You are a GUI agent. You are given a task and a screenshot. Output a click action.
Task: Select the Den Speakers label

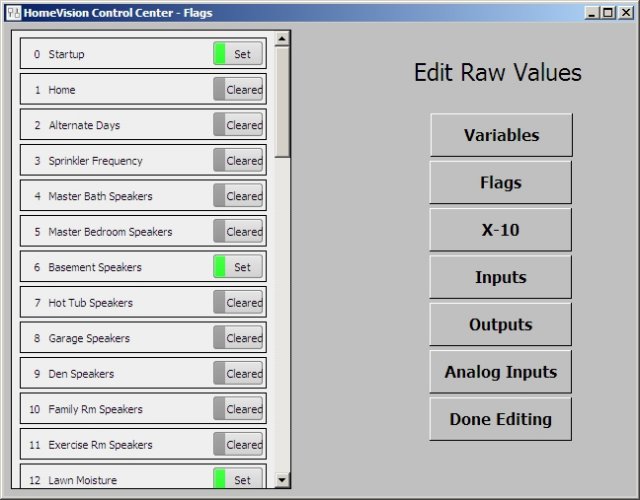coord(81,374)
